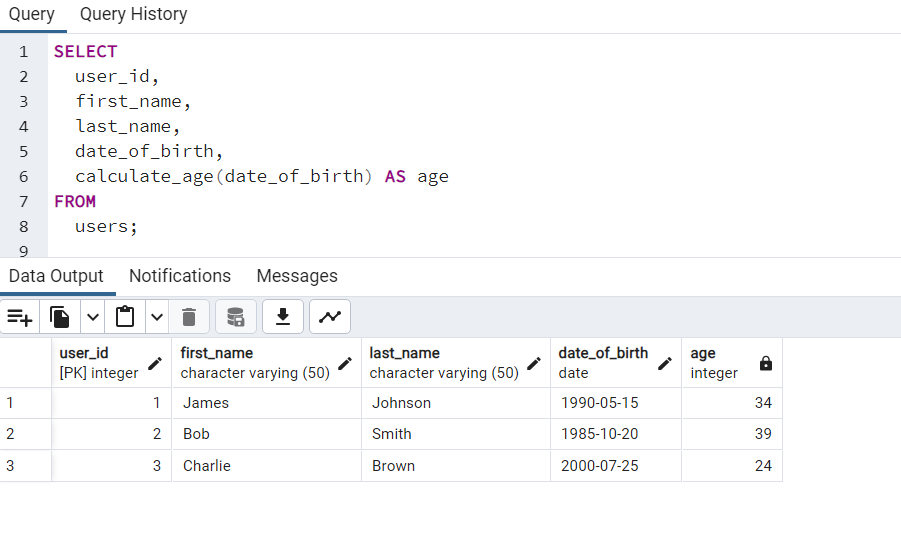The image size is (901, 537).
Task: Click the Delete trash icon
Action: (189, 318)
